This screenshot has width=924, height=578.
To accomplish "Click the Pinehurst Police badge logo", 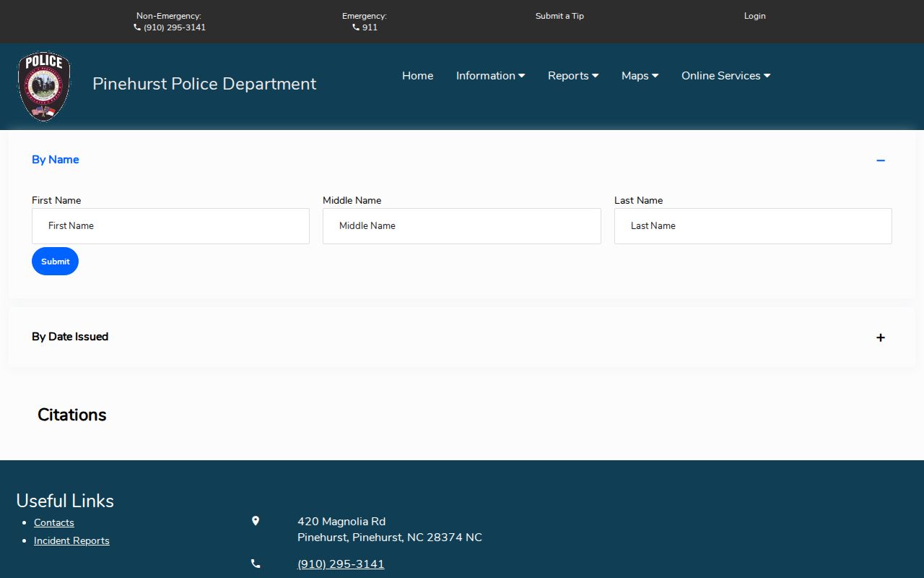I will click(45, 86).
